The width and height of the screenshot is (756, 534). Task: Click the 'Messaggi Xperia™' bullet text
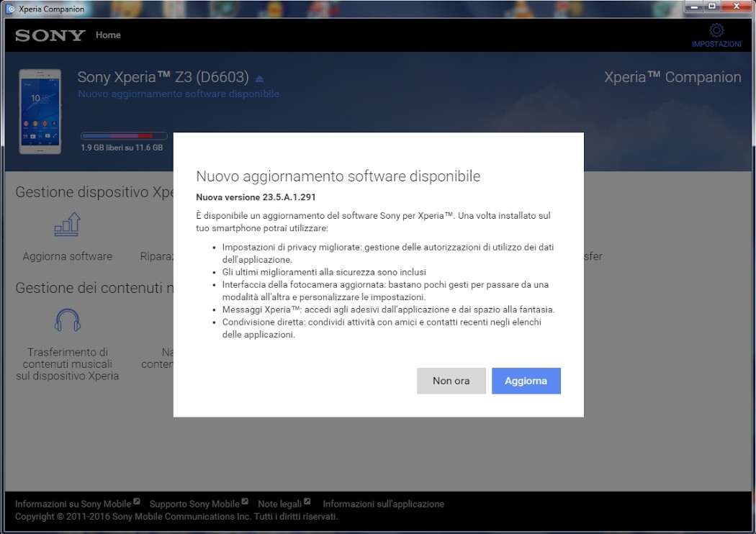coord(389,309)
